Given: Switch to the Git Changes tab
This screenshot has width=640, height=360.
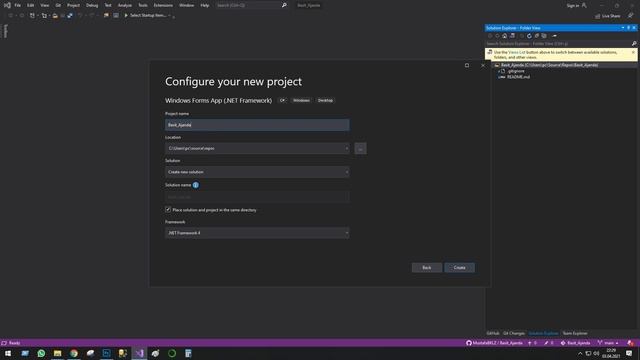Looking at the screenshot, I should point(514,333).
